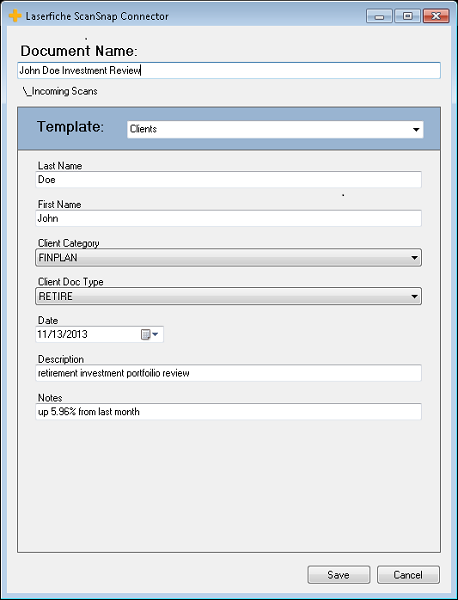Click the Cancel button
458x600 pixels.
click(408, 575)
